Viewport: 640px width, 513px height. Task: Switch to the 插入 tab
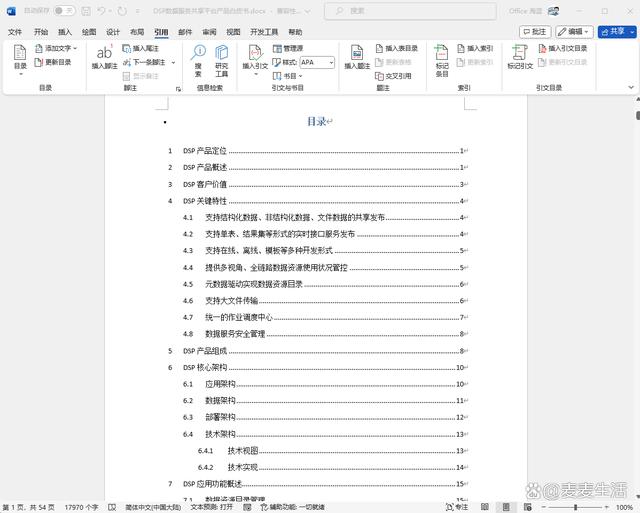click(64, 32)
